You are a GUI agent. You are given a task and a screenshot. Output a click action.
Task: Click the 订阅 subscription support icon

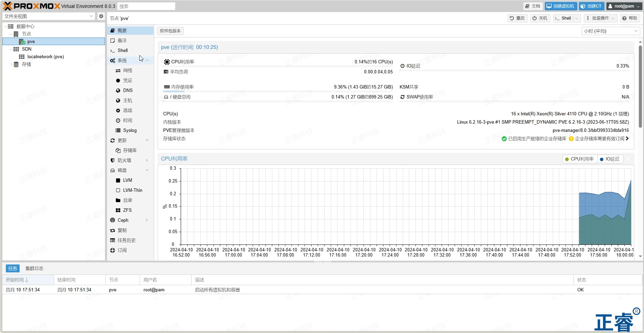113,250
